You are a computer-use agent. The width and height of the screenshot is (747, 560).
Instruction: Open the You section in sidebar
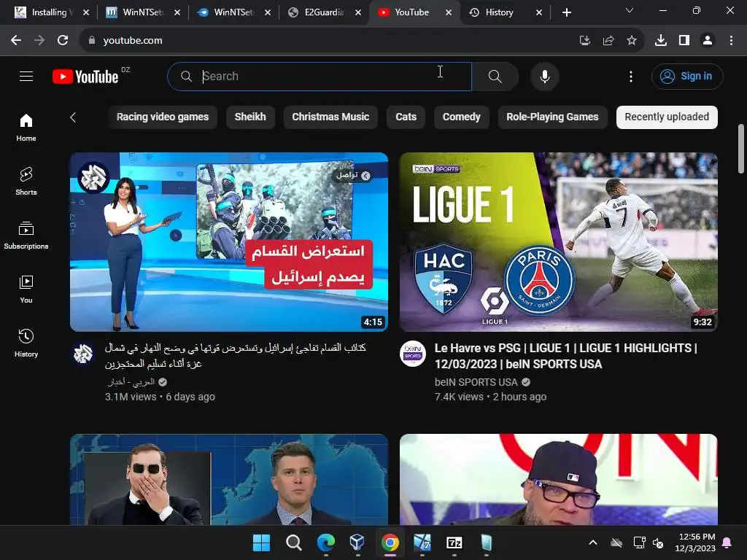click(x=26, y=289)
